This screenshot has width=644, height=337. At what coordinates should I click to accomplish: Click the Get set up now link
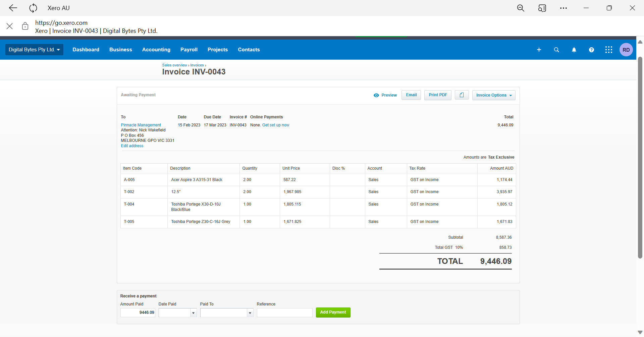point(276,125)
